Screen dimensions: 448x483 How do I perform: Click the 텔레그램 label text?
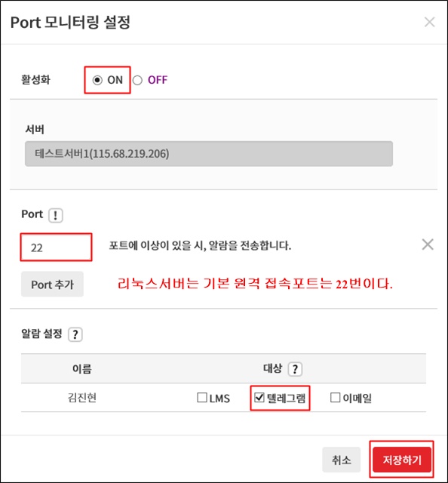tap(286, 398)
